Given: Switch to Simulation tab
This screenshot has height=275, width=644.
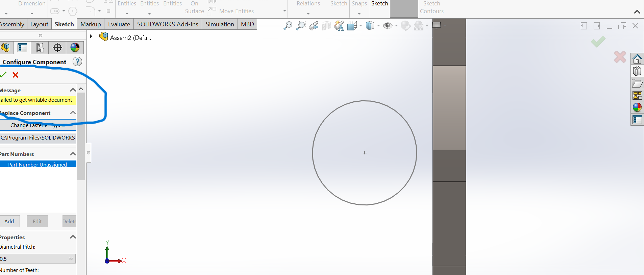Looking at the screenshot, I should tap(220, 24).
